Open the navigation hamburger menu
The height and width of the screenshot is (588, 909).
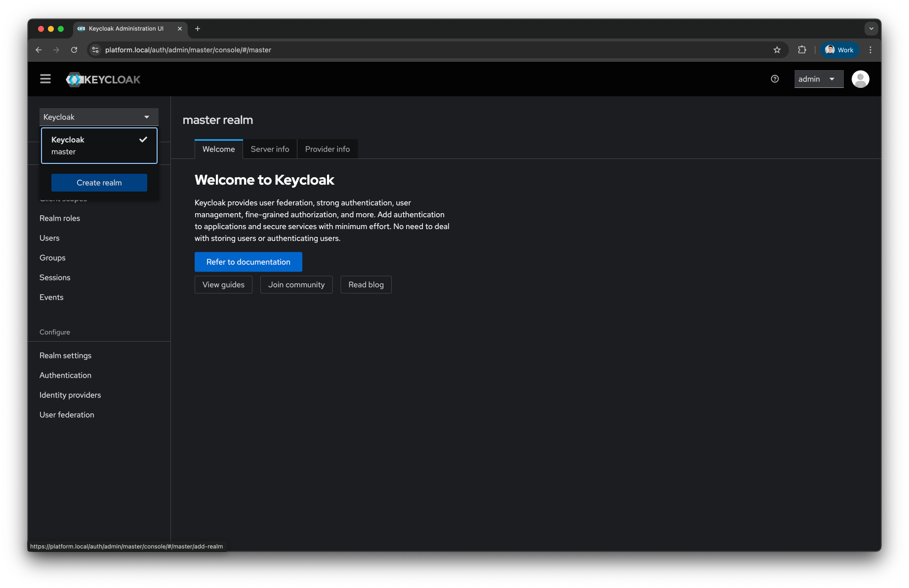[x=45, y=79]
